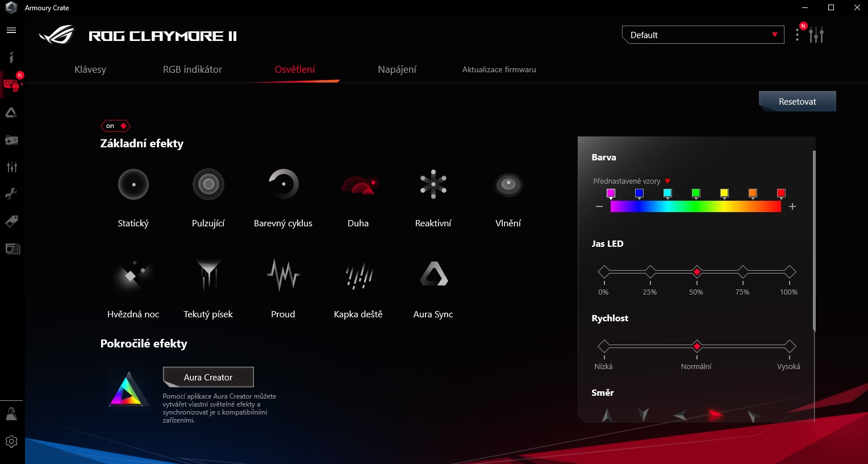The height and width of the screenshot is (464, 868).
Task: Choose the Vlnění ripple effect
Action: click(508, 184)
